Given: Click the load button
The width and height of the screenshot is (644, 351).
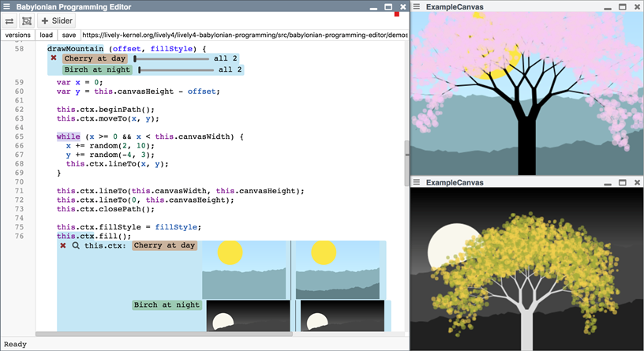Looking at the screenshot, I should coord(47,35).
